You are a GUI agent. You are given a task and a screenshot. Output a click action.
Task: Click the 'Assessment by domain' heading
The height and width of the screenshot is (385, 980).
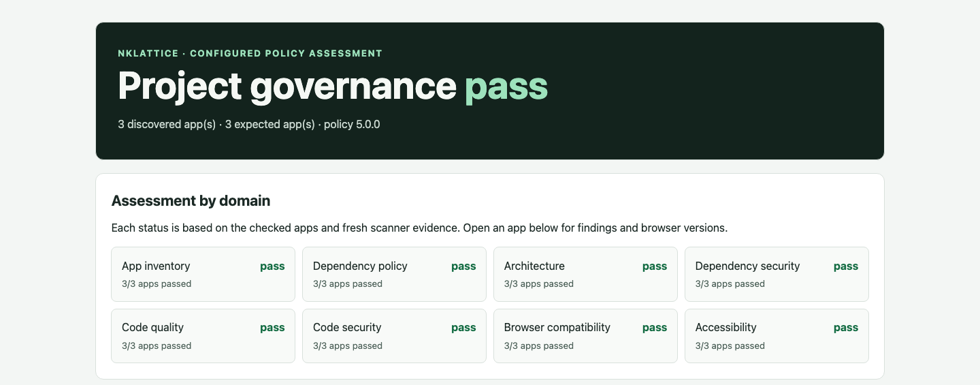coord(191,201)
